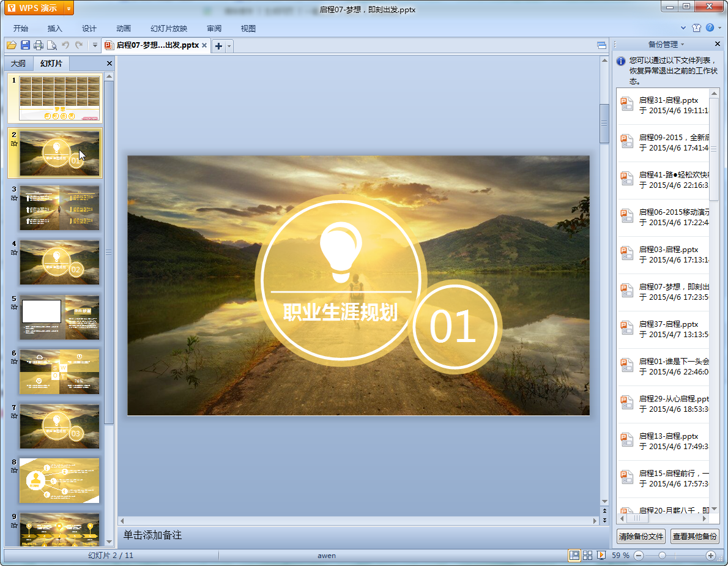Click the 清除备份文件 button
Screen dimensions: 728x566
pos(641,536)
